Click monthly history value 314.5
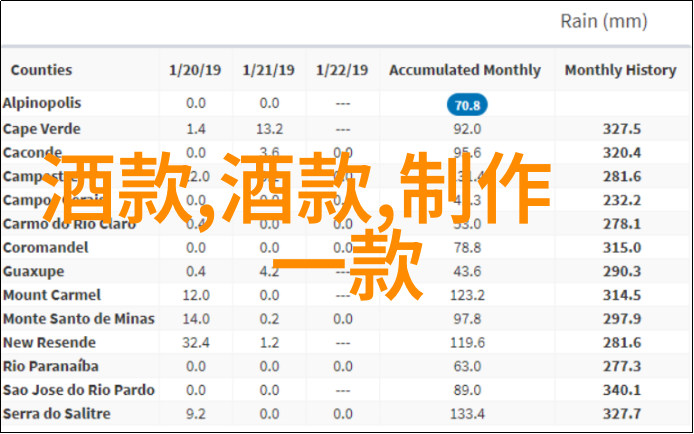Viewport: 694px width, 434px height. 622,295
